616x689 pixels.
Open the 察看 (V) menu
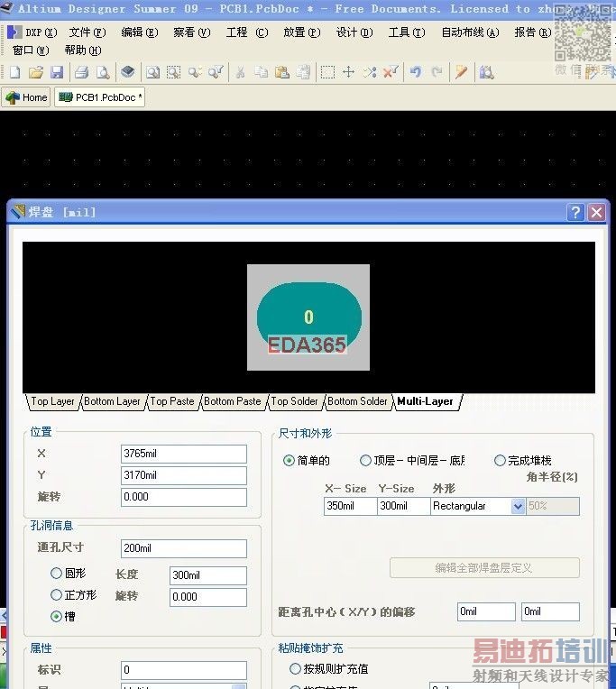[x=192, y=32]
